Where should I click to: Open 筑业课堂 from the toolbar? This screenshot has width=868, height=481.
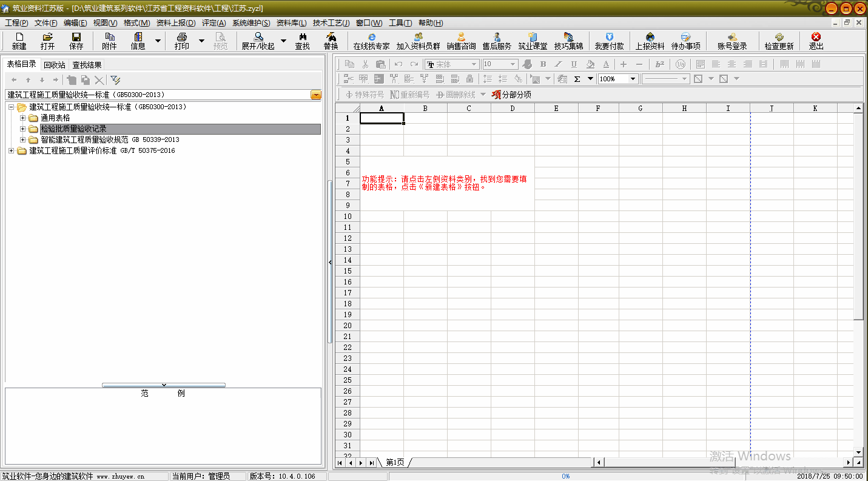(x=533, y=41)
